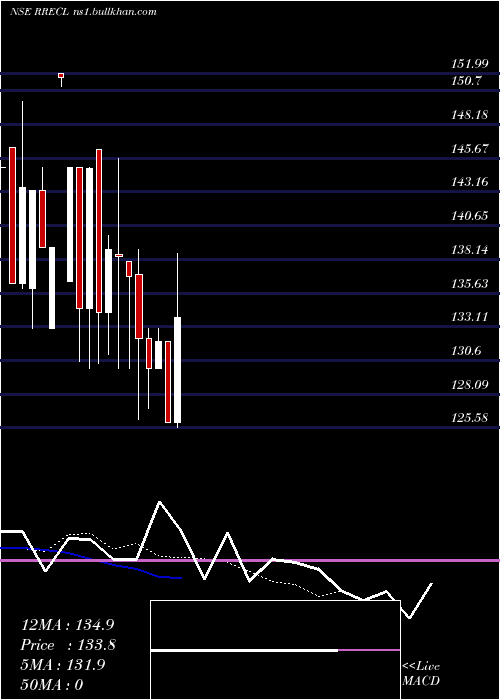Click the last white candle on the chart

(x=178, y=370)
